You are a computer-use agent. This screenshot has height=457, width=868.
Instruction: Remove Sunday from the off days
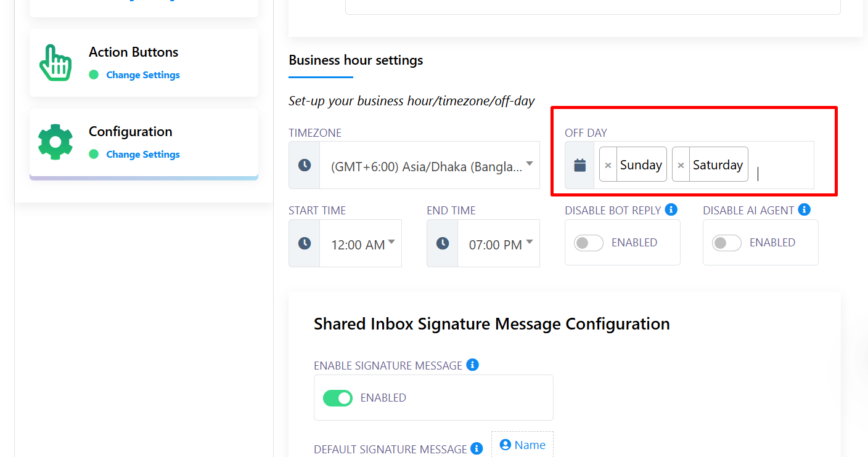608,165
